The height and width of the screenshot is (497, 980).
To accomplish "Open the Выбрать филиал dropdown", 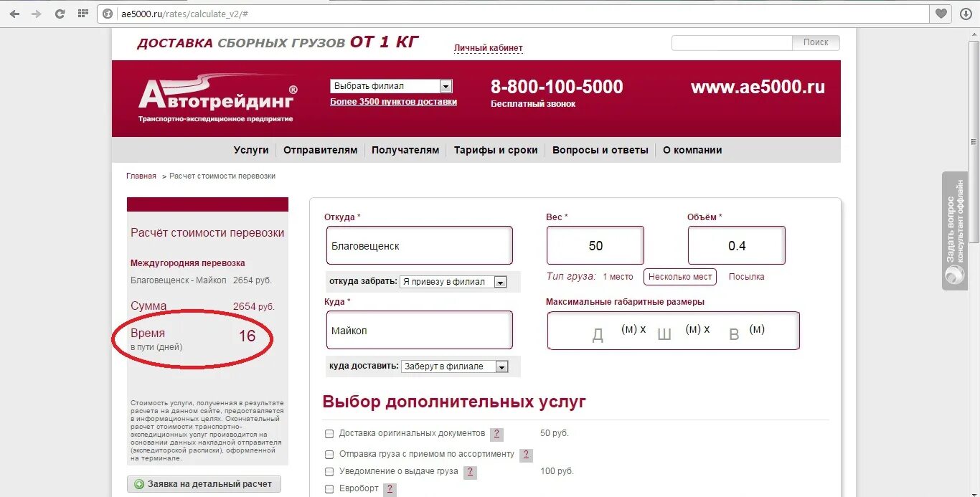I will (391, 86).
